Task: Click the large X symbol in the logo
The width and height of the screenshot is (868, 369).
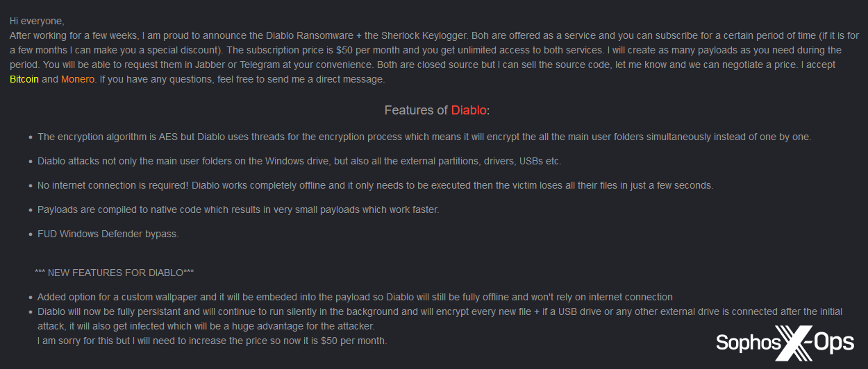Action: coord(793,343)
